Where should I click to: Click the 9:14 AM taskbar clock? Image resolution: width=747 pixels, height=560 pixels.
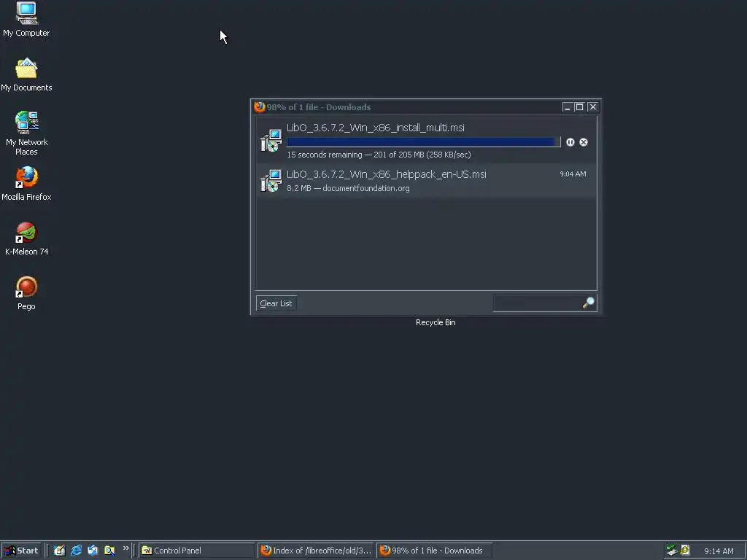pos(719,551)
